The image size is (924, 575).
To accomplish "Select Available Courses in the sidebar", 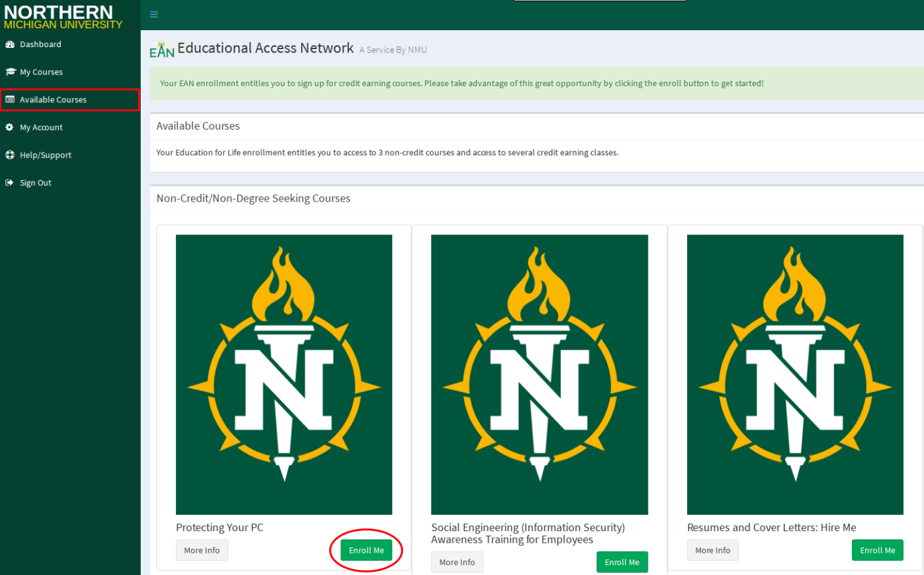I will [53, 100].
